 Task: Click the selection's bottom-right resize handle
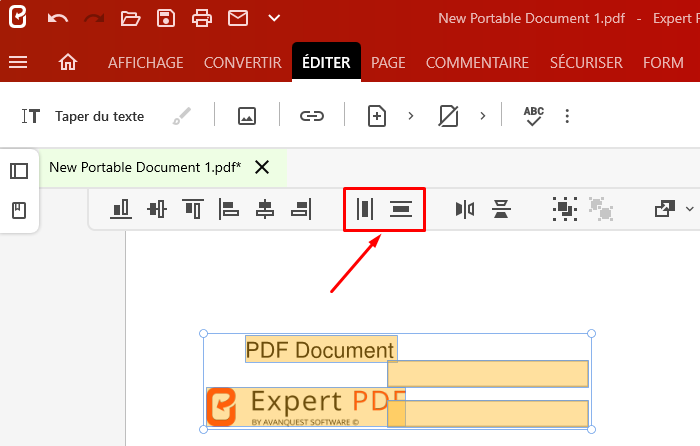click(592, 429)
